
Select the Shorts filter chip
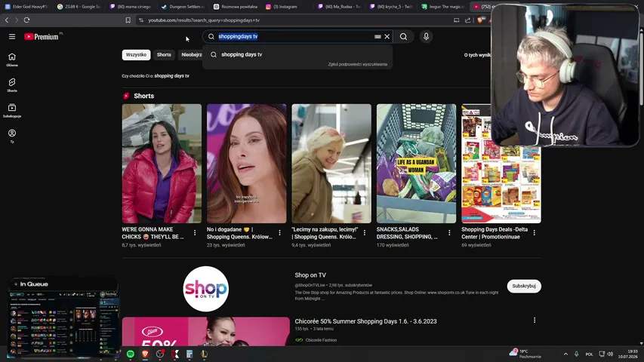[164, 54]
